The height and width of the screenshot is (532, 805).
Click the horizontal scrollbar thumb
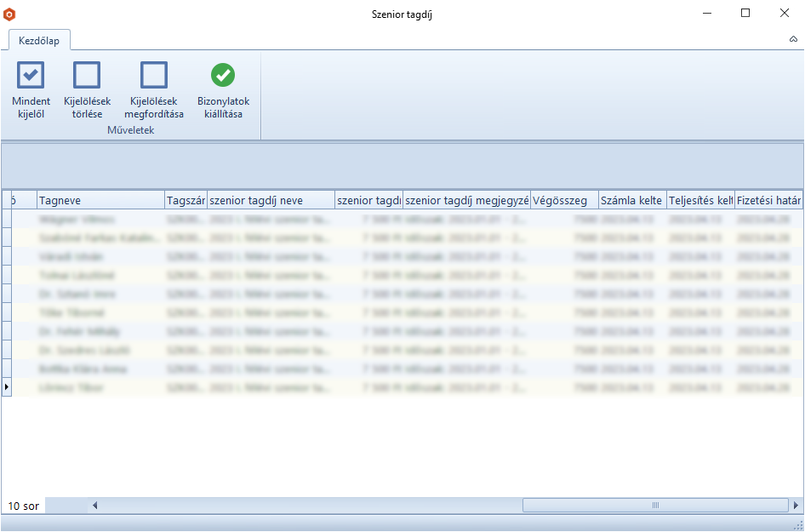(655, 506)
